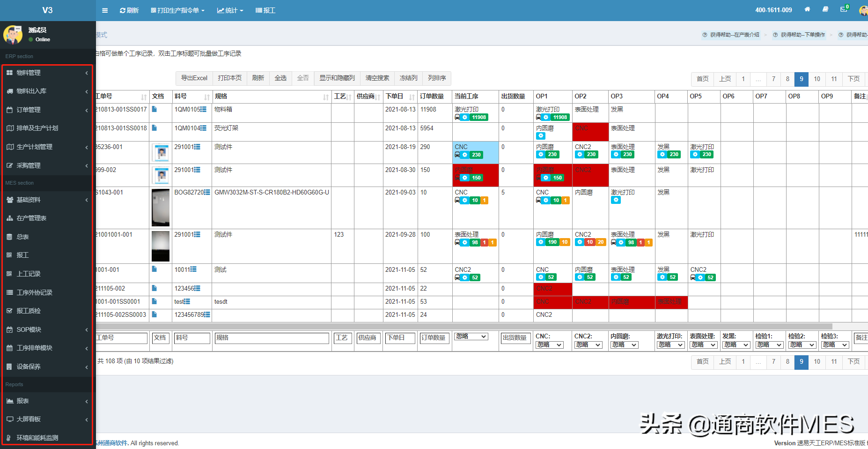Sort by the 下单日 column sort icon
Screen dimensions: 868x449
point(412,97)
